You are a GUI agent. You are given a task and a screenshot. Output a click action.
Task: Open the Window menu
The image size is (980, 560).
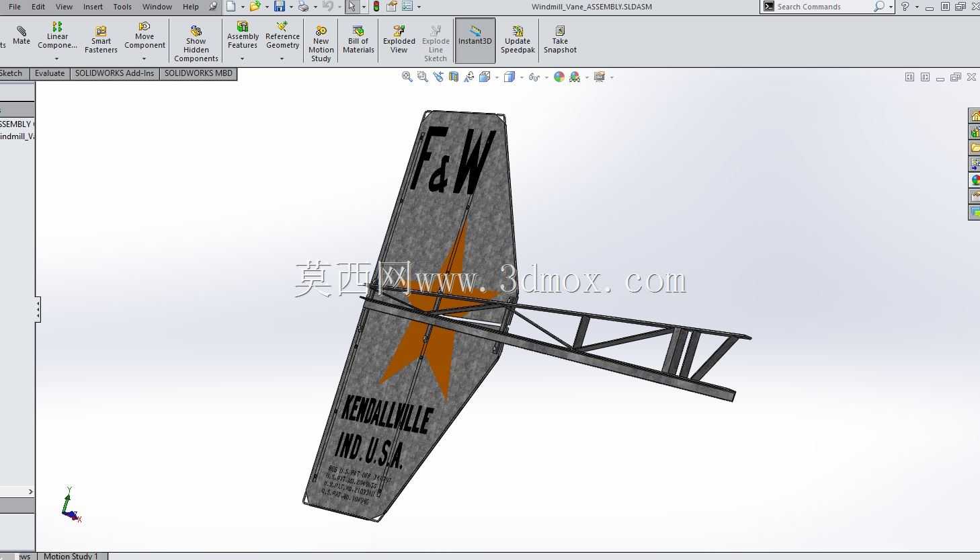157,7
